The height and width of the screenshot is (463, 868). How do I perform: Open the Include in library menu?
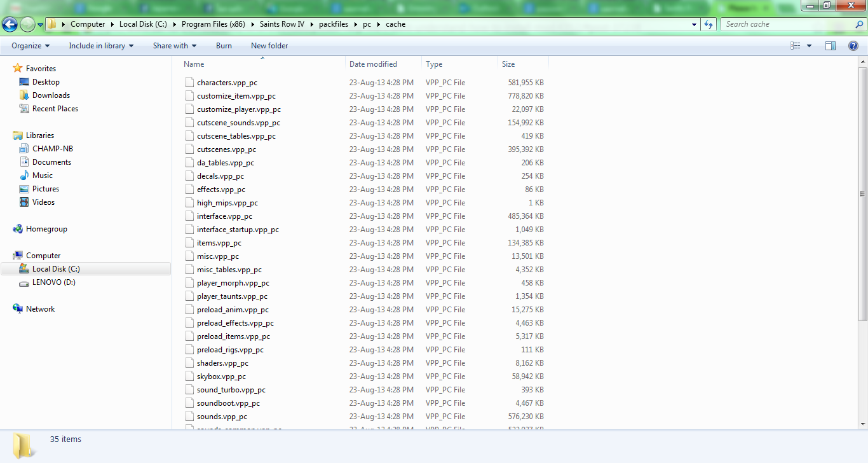click(102, 46)
